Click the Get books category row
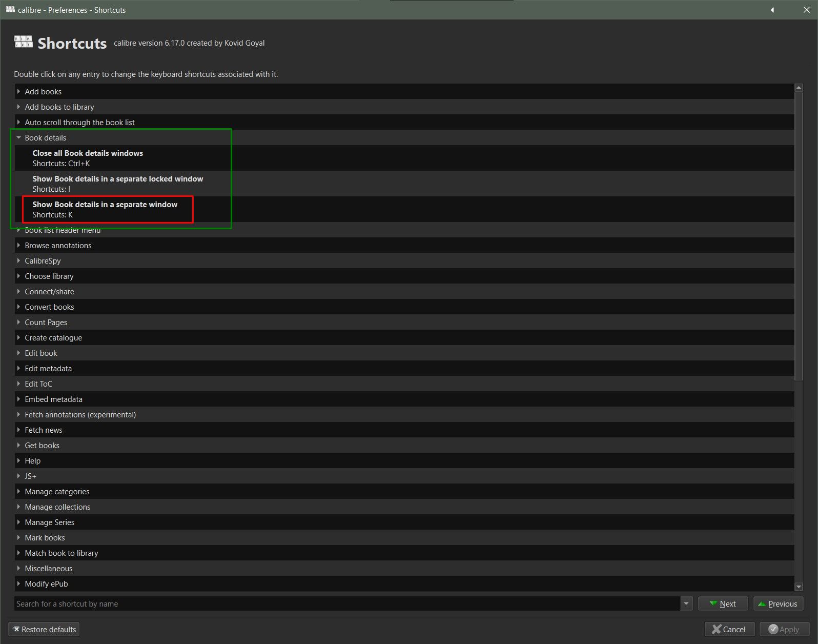818x644 pixels. pyautogui.click(x=404, y=445)
